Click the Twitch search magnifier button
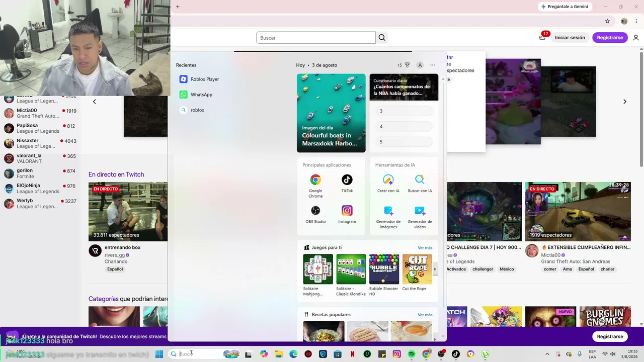 (x=382, y=38)
